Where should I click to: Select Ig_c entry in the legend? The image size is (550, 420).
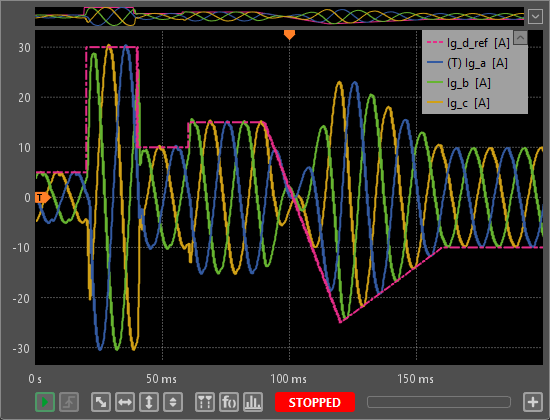pos(458,103)
